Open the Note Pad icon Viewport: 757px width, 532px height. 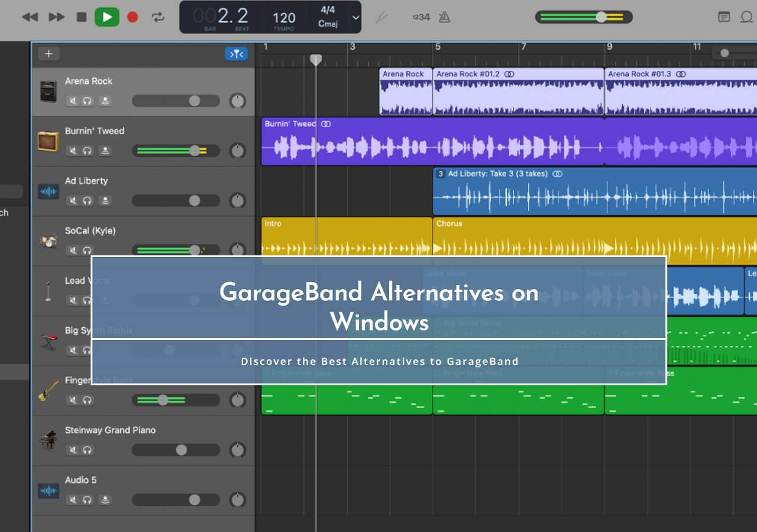(724, 17)
